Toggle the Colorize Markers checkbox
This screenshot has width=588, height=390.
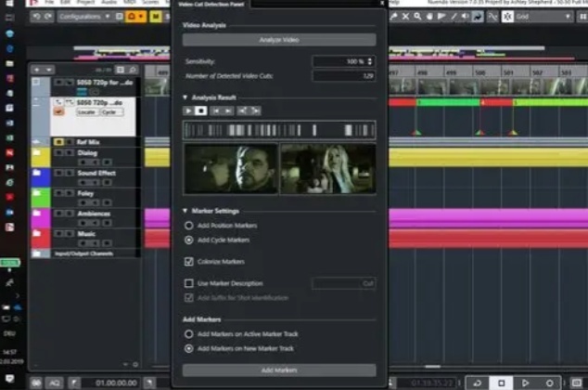(189, 262)
